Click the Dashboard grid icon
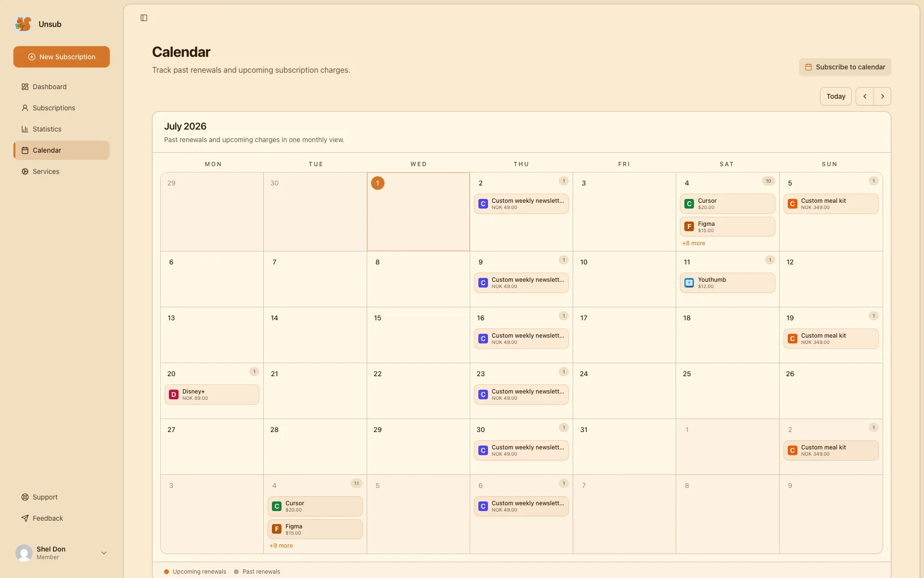This screenshot has height=578, width=924. click(x=25, y=87)
